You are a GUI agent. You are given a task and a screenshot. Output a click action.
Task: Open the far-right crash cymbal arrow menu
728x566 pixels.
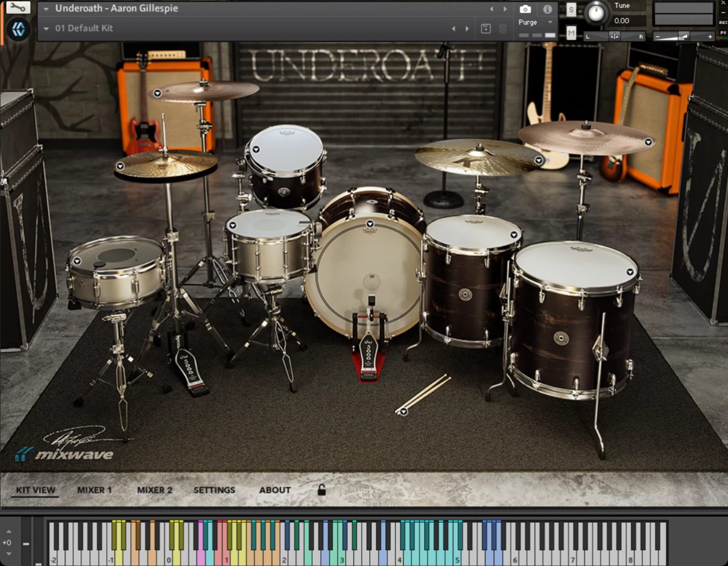point(648,142)
